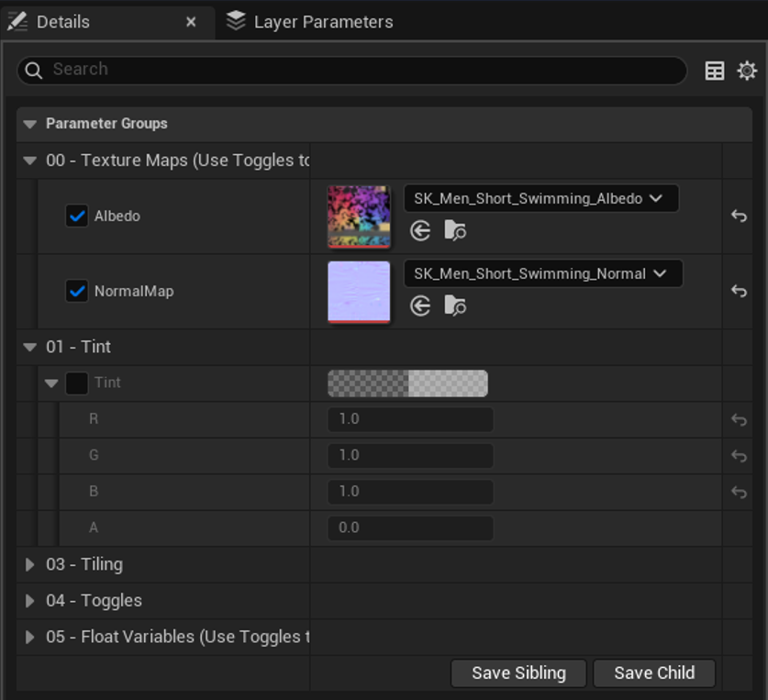
Task: Open the details settings gear icon
Action: [x=747, y=71]
